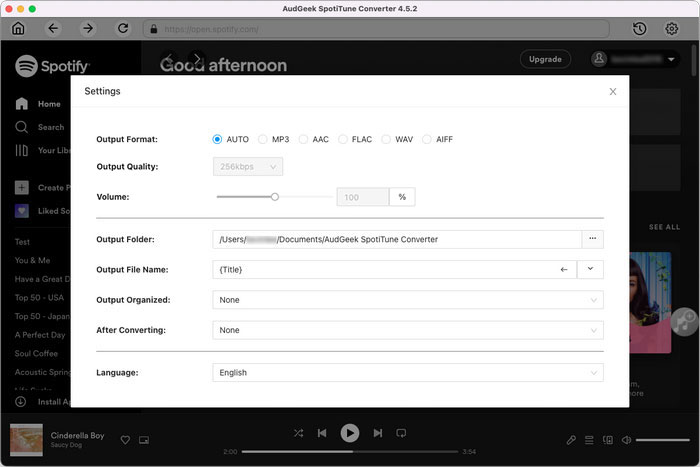Click the floating add music button

pos(684,322)
